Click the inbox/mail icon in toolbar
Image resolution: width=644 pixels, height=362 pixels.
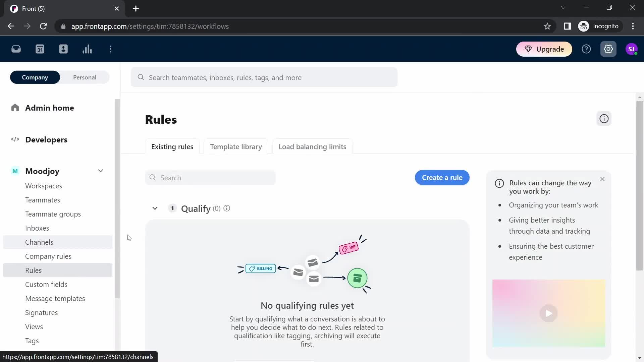click(16, 49)
